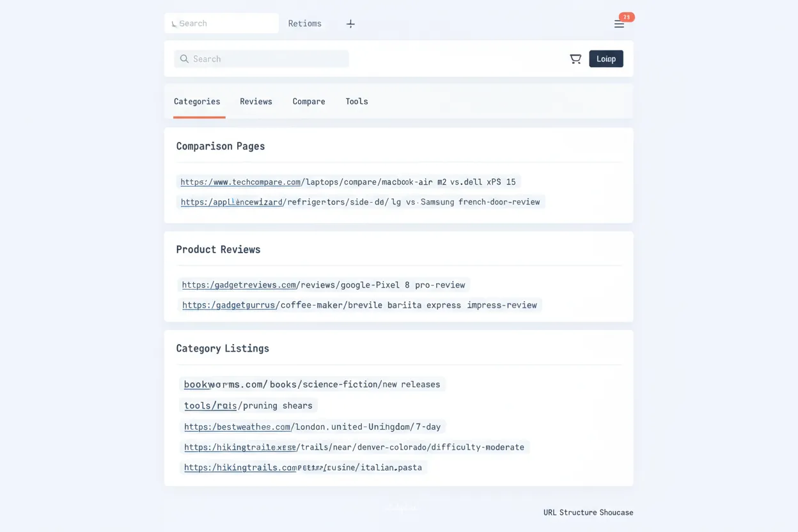Viewport: 798px width, 532px height.
Task: Click the bestweathes.com London 7-day link
Action: point(313,426)
